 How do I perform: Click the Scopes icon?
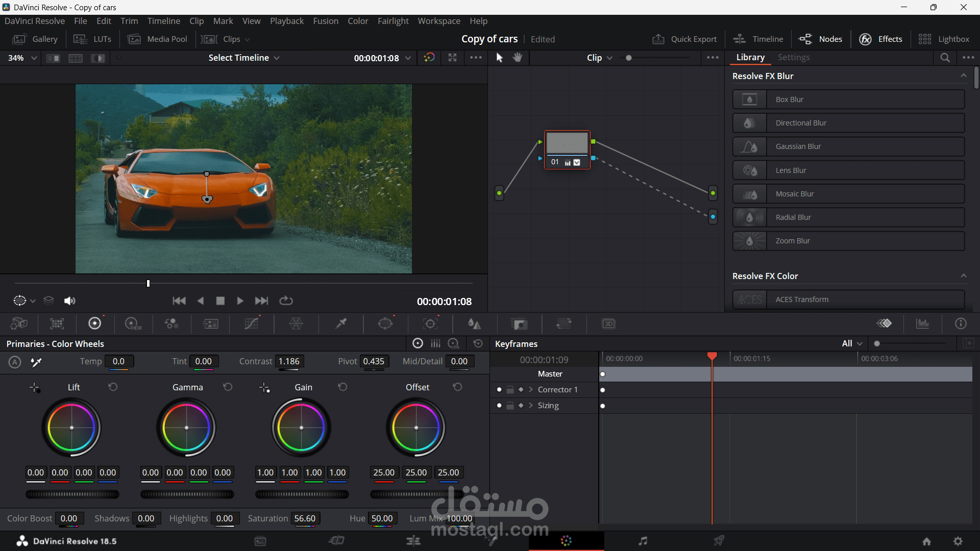(x=922, y=324)
